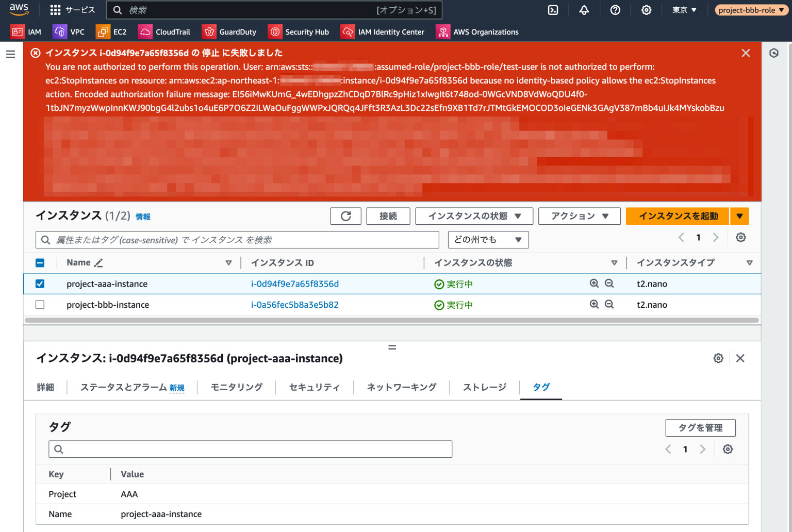
Task: Uncheck the project-aaa-instance row
Action: (40, 284)
